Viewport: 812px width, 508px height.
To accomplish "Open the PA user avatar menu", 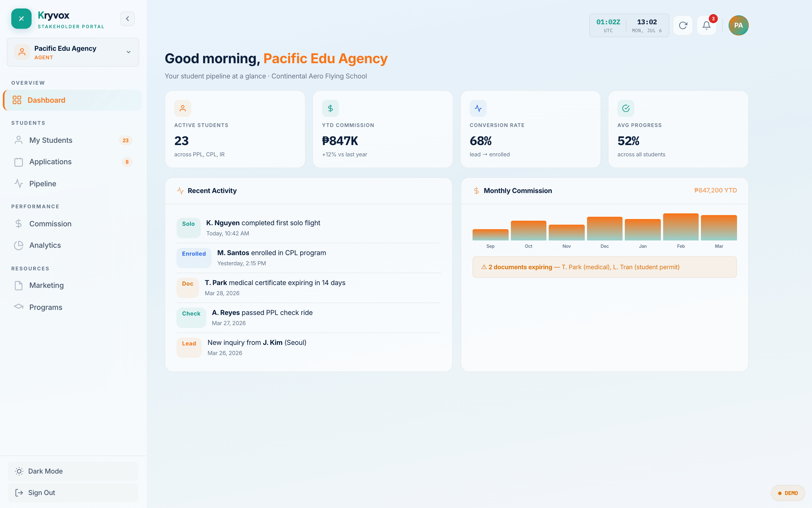I will coord(738,25).
